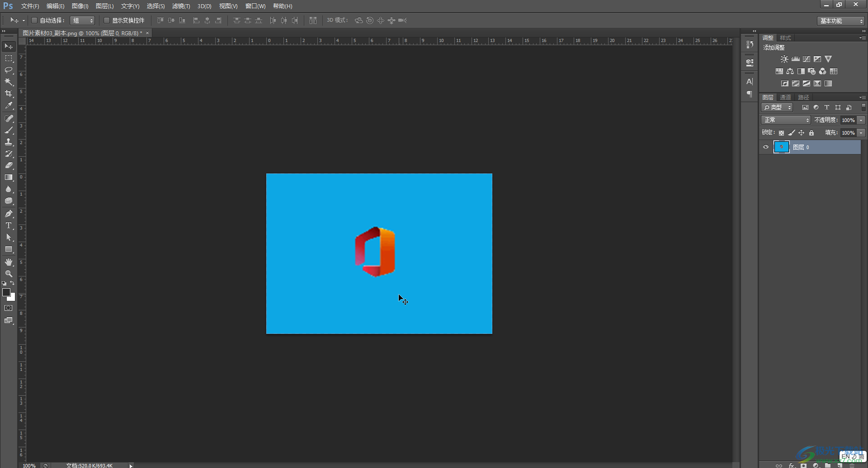868x468 pixels.
Task: Add a Levels adjustment
Action: [x=796, y=59]
